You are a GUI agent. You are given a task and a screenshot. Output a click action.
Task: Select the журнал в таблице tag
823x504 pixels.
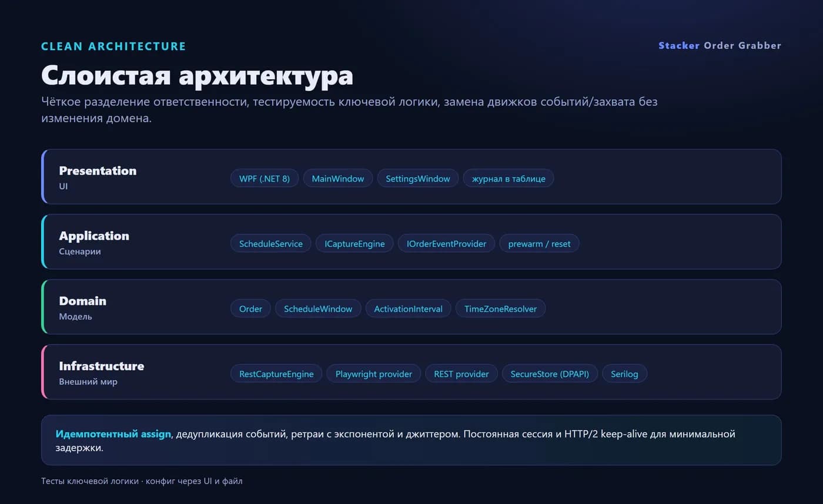click(508, 179)
